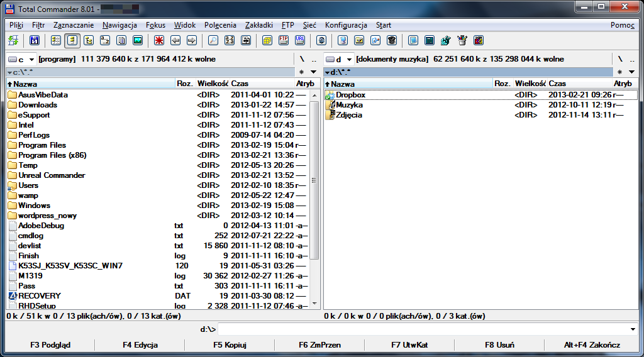The height and width of the screenshot is (357, 644).
Task: Click the F3 Podgląd button
Action: pos(50,345)
